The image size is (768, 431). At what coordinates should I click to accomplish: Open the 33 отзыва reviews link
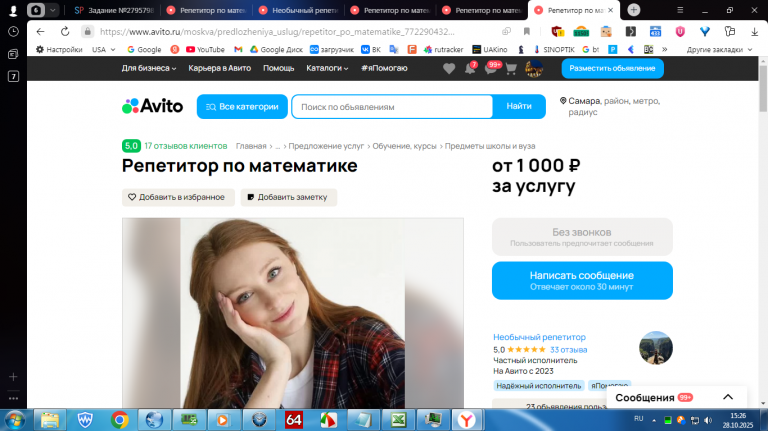pyautogui.click(x=568, y=350)
